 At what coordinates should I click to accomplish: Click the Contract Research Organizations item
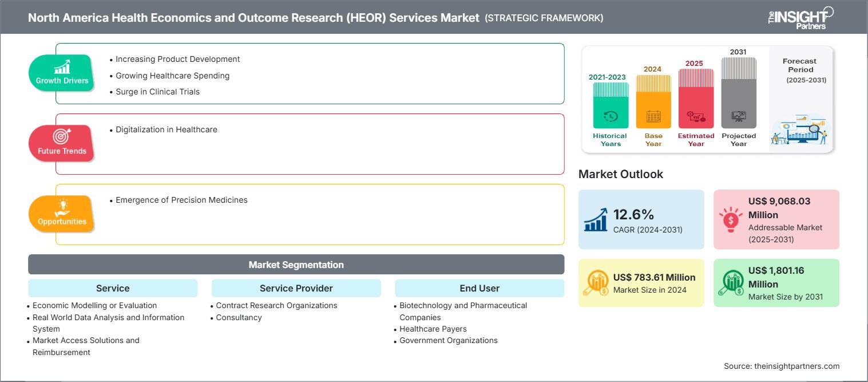coord(276,305)
